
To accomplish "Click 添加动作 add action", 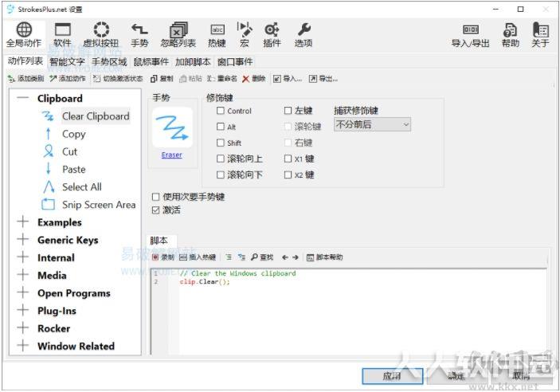I will (68, 79).
